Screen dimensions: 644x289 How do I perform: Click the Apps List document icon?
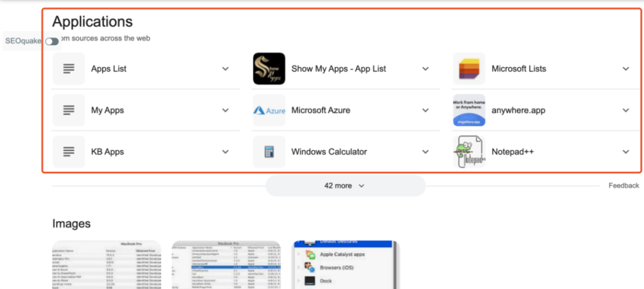(69, 68)
